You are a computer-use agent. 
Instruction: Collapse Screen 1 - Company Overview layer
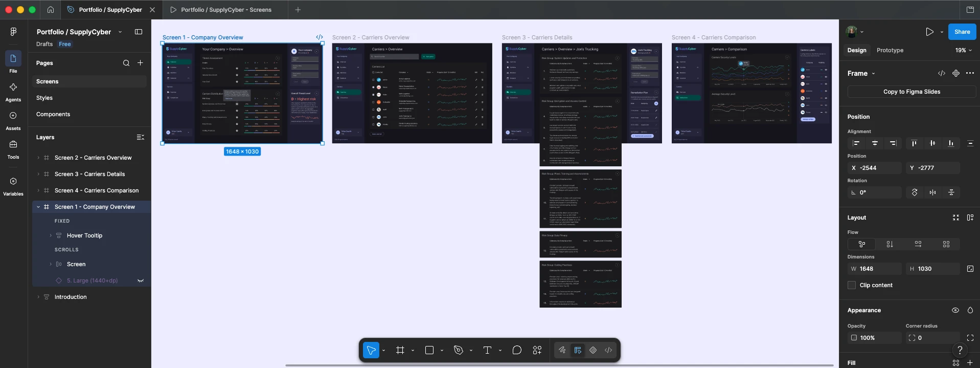click(x=38, y=207)
